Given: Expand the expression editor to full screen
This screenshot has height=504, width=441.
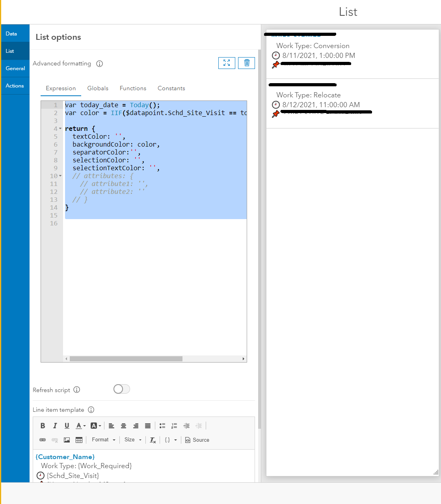Looking at the screenshot, I should tap(227, 63).
